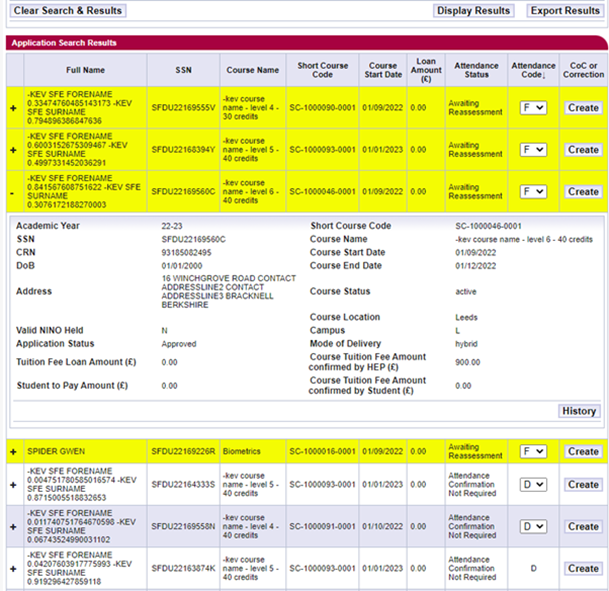Image resolution: width=609 pixels, height=591 pixels.
Task: Click the Full Name column header
Action: 85,70
